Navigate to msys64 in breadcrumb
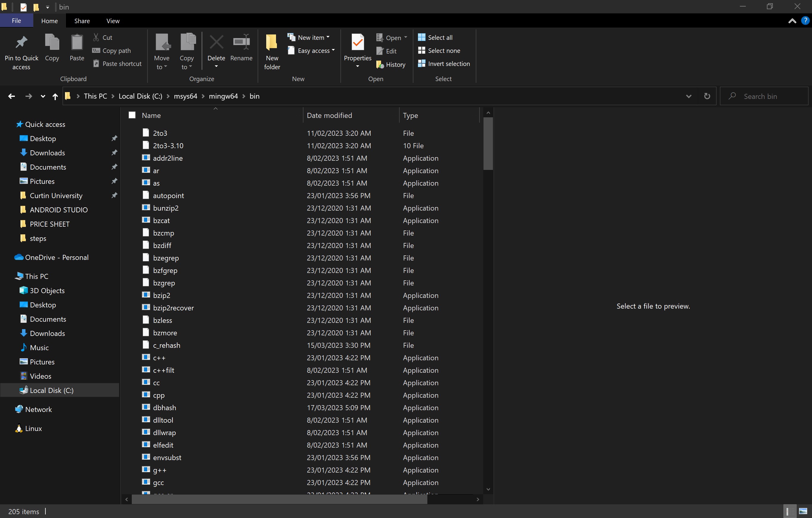Screen dimensions: 812x518 click(185, 96)
